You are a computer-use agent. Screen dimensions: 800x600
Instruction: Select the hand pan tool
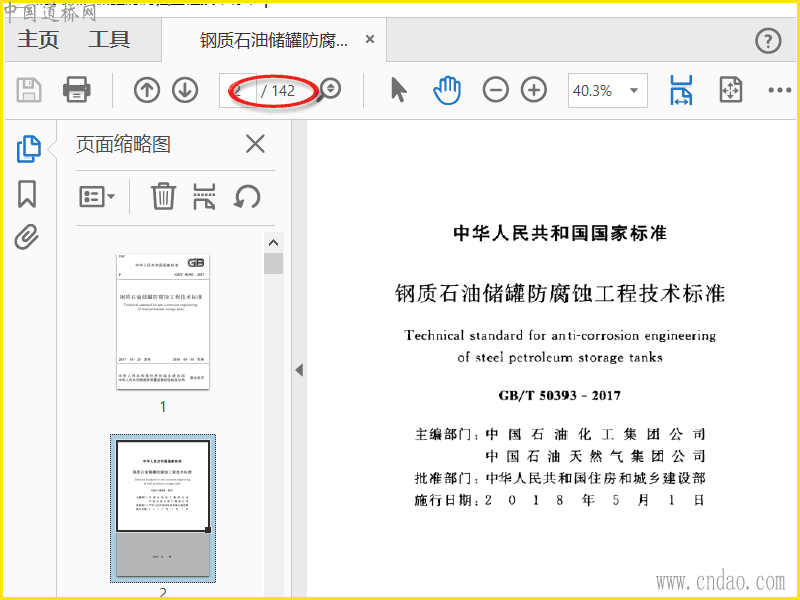pyautogui.click(x=447, y=90)
